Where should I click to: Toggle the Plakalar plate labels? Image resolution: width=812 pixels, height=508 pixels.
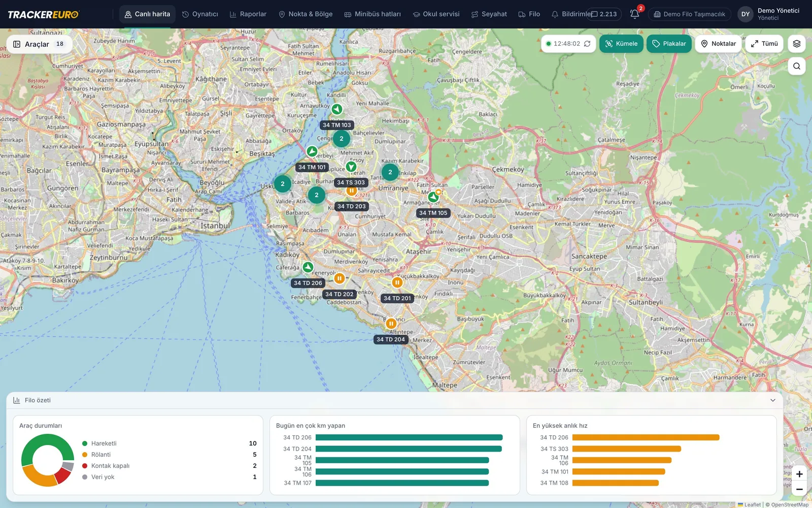coord(669,44)
